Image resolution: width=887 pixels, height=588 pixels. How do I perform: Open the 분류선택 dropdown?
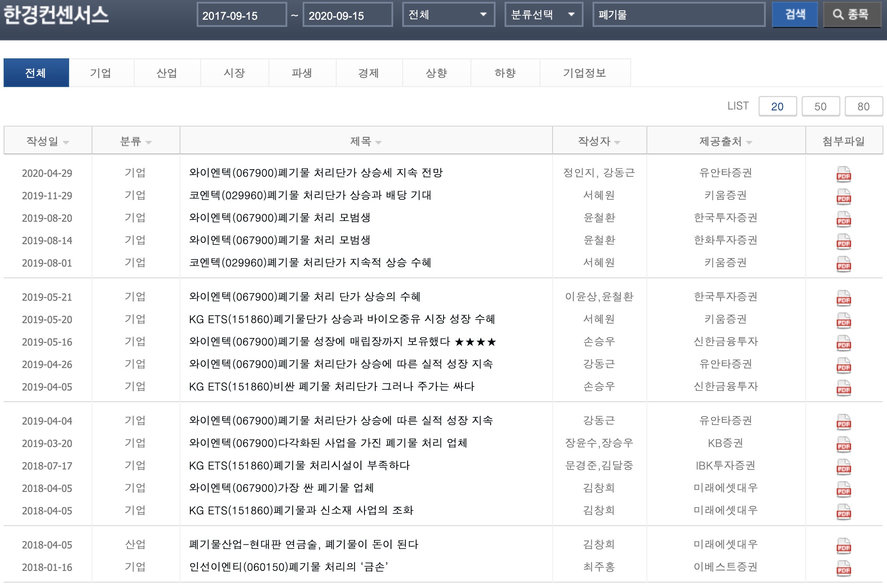click(x=543, y=15)
